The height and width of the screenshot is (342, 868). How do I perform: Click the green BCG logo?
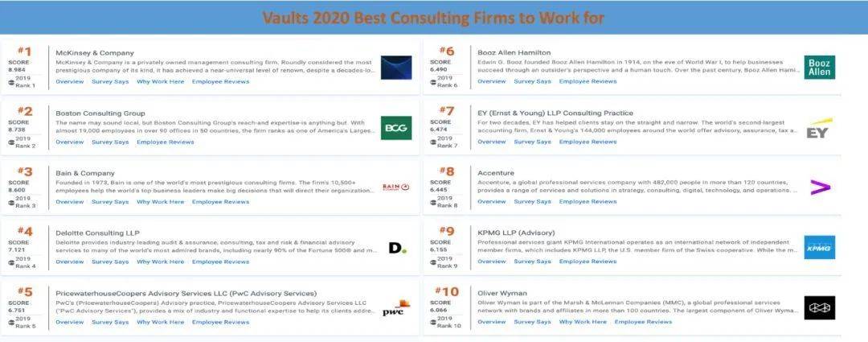pyautogui.click(x=395, y=128)
